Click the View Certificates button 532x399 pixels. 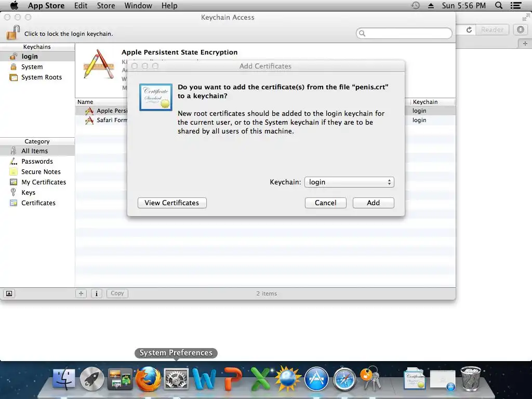[x=172, y=203]
